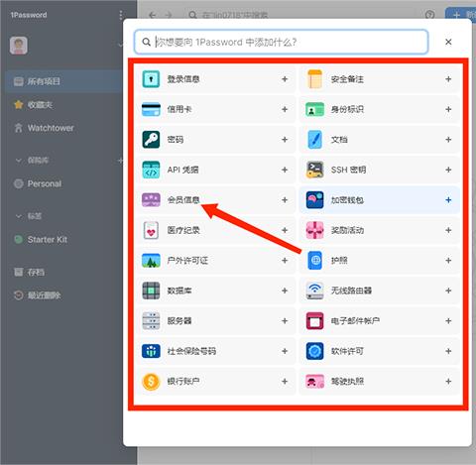The height and width of the screenshot is (465, 476).
Task: Pick the 电子邮件帐户 email account icon
Action: [x=314, y=321]
